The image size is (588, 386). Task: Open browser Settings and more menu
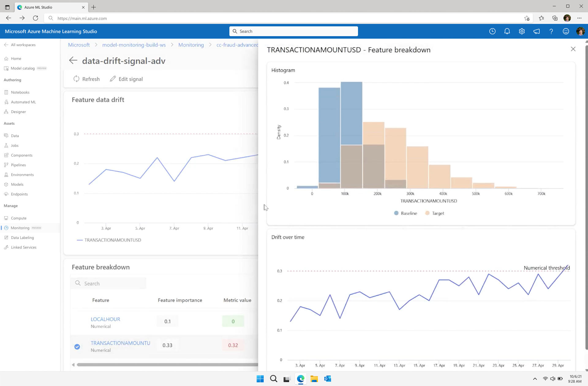579,18
